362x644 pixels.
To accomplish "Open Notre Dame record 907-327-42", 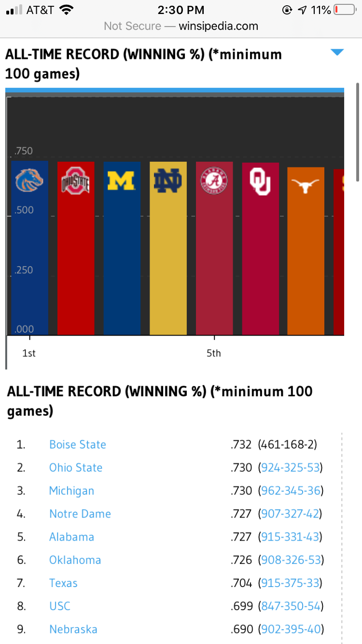I will coord(290,514).
